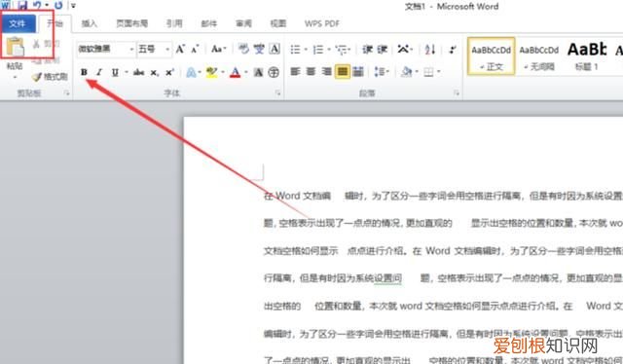
Task: Switch to the 邮件 (Mailings) tab
Action: coord(209,23)
